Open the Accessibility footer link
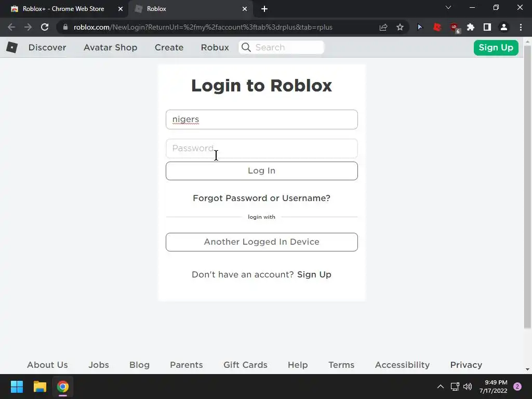Screen dimensions: 532x399 point(403,365)
